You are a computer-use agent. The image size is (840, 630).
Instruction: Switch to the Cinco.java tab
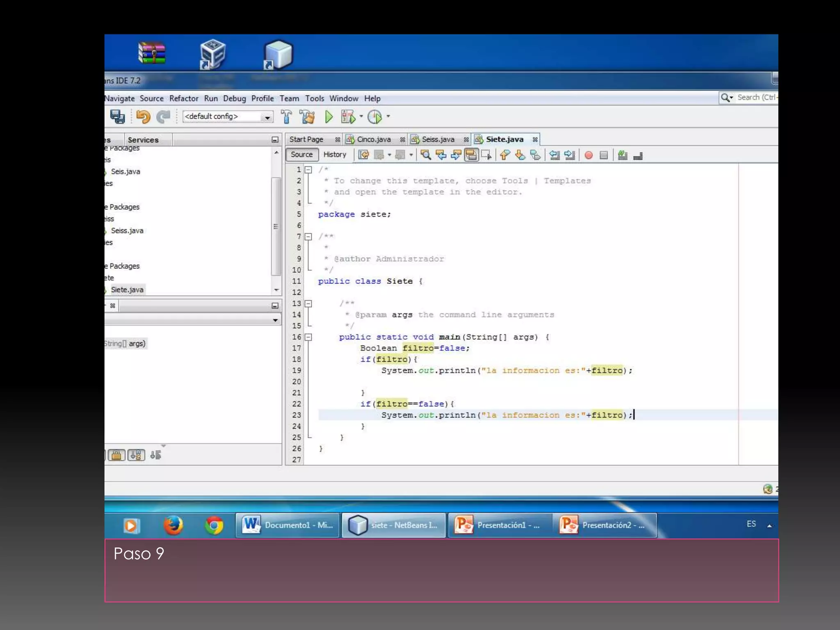point(373,139)
